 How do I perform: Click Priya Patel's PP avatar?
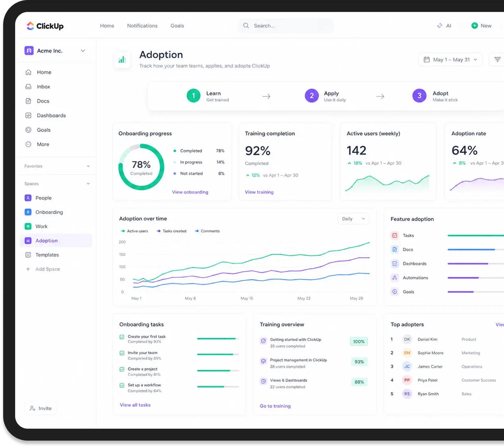coord(407,380)
